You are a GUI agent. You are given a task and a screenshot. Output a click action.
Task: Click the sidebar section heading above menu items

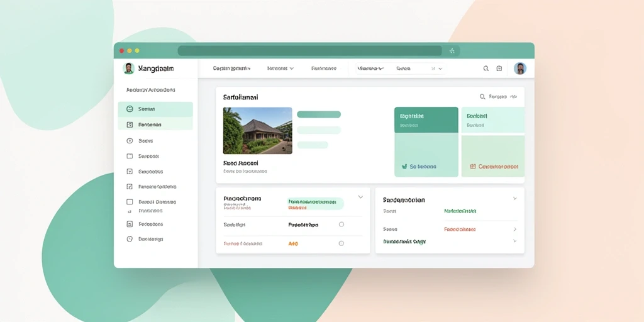[151, 89]
